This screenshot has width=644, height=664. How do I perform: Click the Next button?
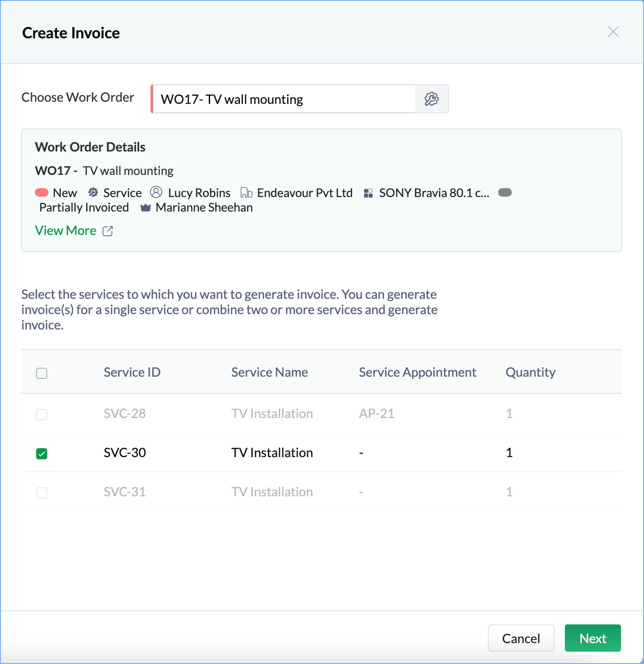point(593,638)
